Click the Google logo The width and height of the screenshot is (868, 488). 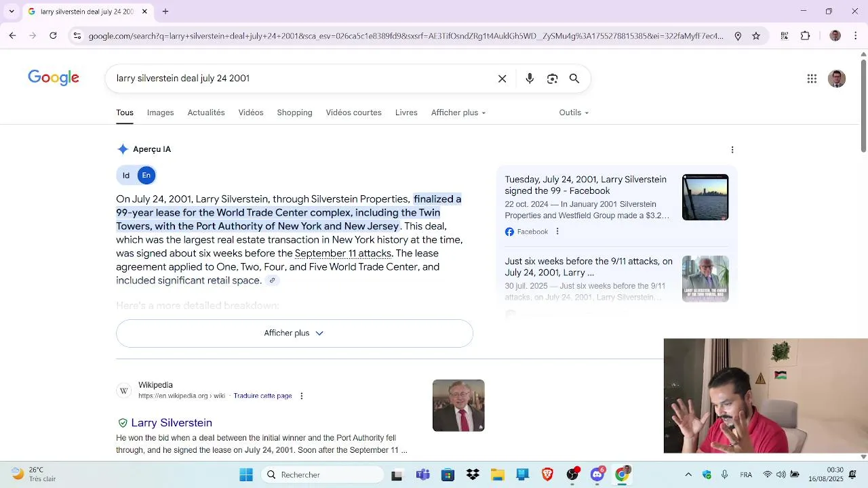(x=54, y=78)
